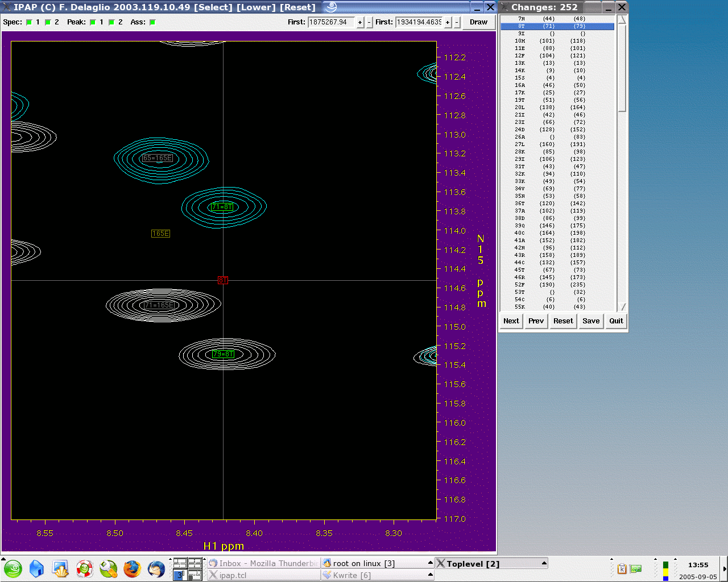Click the Klipper clipboard tray icon
The height and width of the screenshot is (582, 728).
pyautogui.click(x=622, y=569)
